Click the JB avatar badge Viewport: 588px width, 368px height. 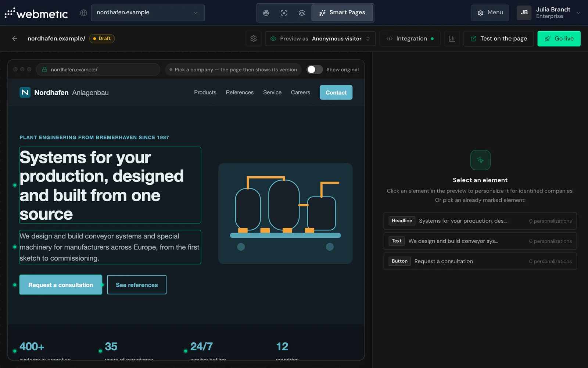[x=524, y=13]
